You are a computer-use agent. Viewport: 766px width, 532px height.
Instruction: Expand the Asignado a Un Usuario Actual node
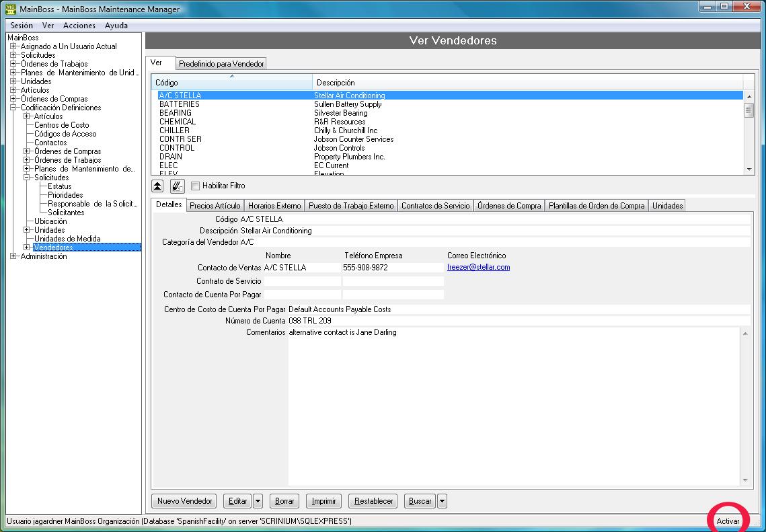click(13, 46)
